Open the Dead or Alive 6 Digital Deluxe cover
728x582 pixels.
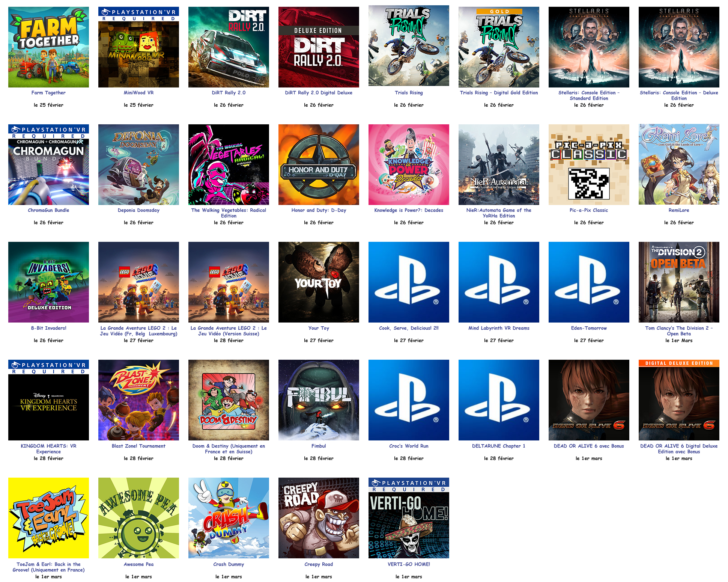point(679,400)
